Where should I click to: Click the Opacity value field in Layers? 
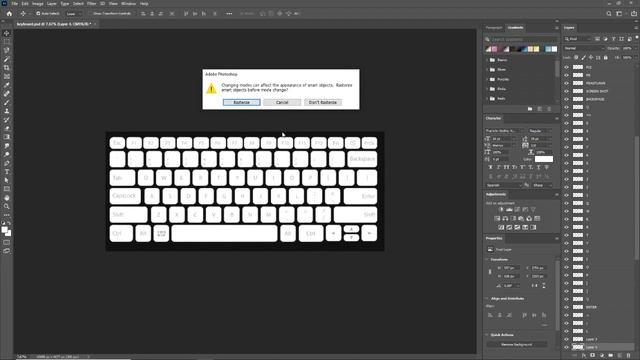coord(627,48)
